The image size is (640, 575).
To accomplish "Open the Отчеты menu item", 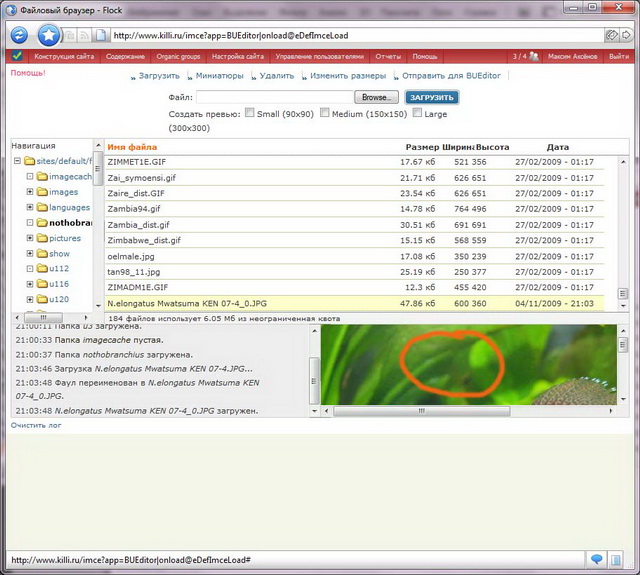I will (x=388, y=57).
